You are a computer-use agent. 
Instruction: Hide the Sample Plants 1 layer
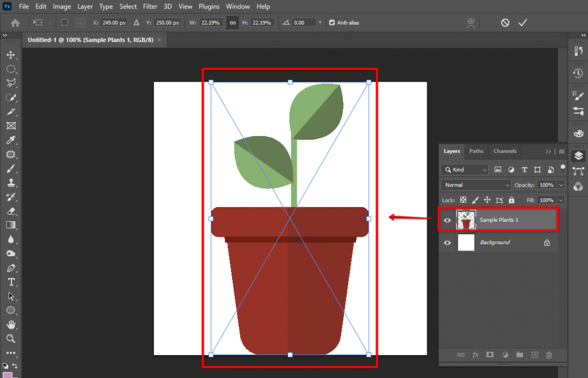coord(447,219)
